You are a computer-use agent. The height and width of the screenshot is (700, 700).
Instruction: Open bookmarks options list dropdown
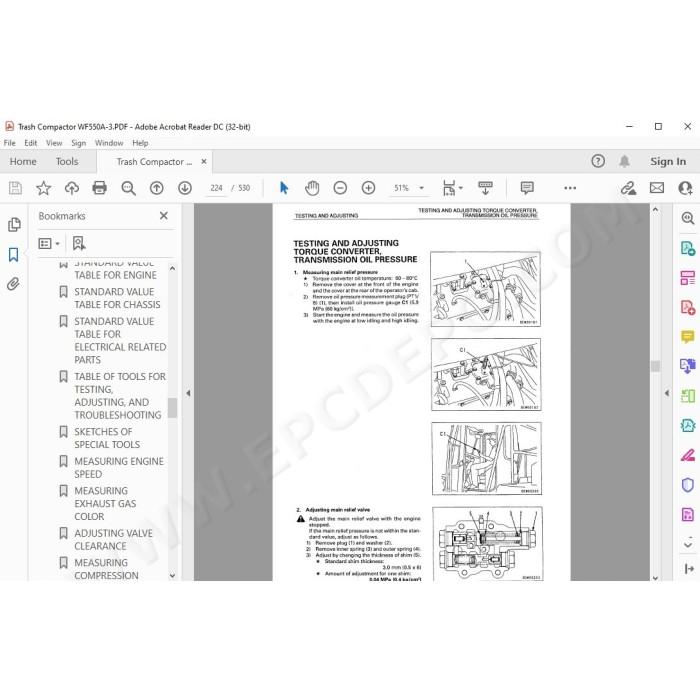coord(49,243)
